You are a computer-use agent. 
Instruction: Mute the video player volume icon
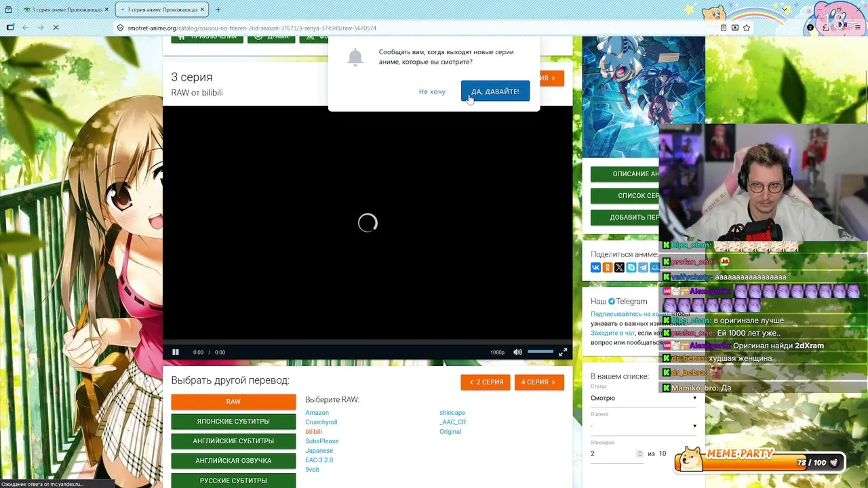(517, 352)
